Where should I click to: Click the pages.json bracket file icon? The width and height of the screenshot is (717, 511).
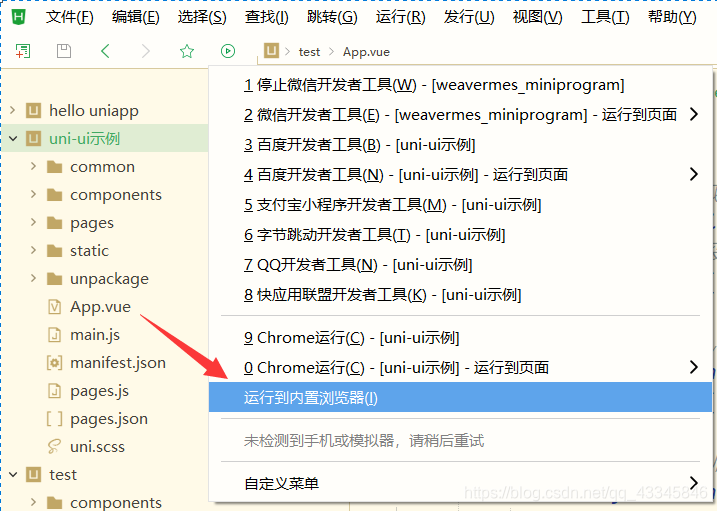click(54, 419)
